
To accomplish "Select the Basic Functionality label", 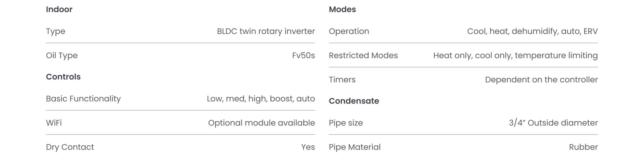I will click(83, 99).
